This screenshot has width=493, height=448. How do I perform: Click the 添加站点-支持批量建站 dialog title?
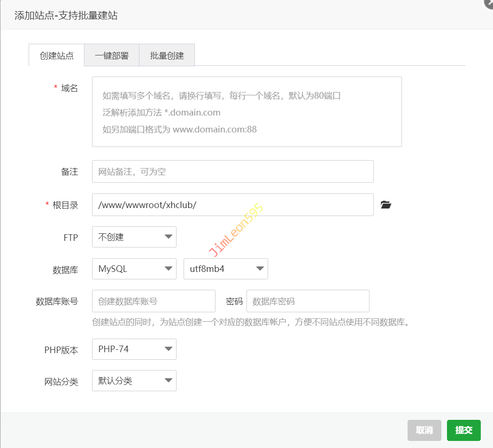[x=66, y=15]
